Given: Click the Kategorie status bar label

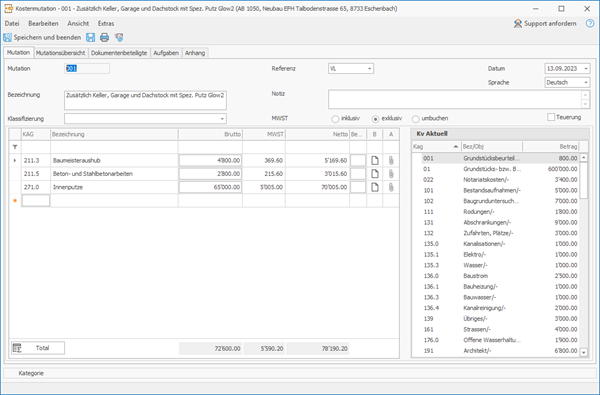Looking at the screenshot, I should click(x=31, y=373).
